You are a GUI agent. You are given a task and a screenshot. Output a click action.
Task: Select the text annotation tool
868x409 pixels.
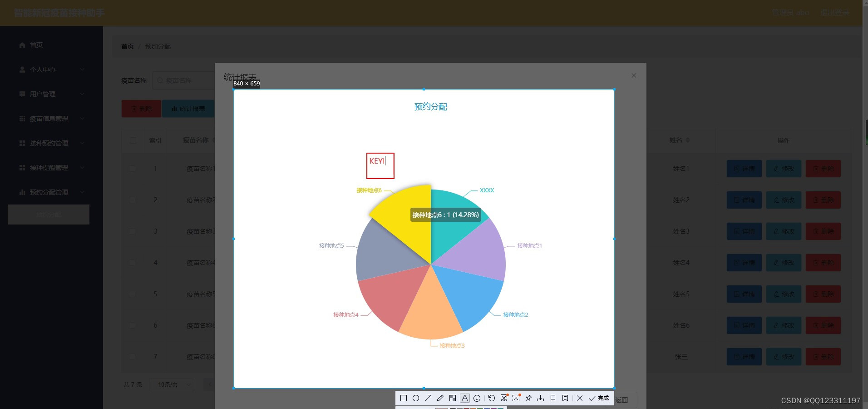464,398
